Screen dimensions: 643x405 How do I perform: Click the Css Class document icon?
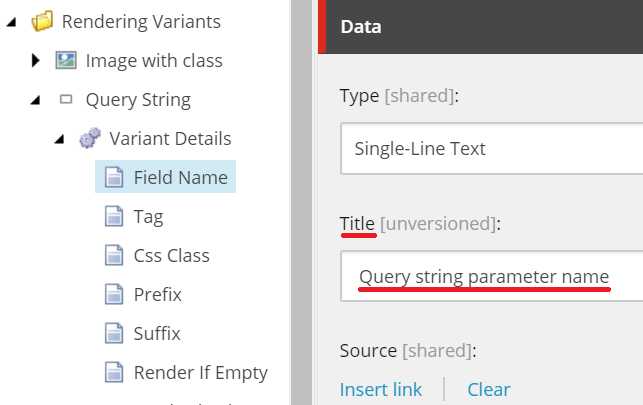(x=114, y=255)
